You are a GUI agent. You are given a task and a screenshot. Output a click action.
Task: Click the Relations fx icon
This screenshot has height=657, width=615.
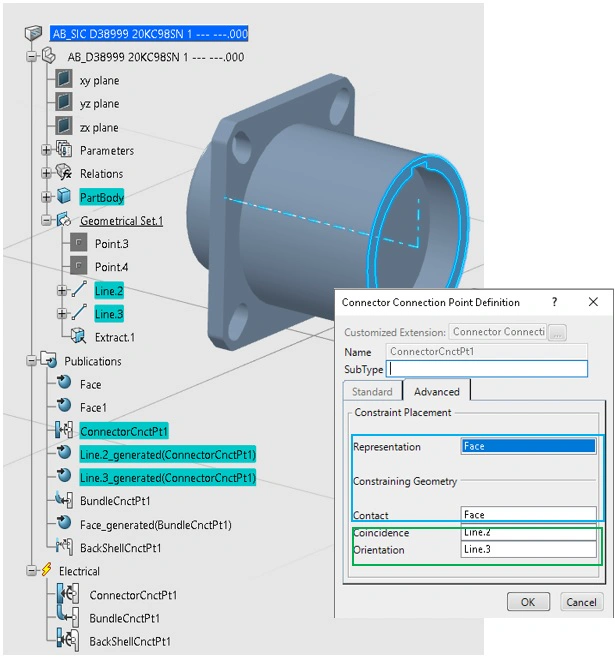(64, 173)
